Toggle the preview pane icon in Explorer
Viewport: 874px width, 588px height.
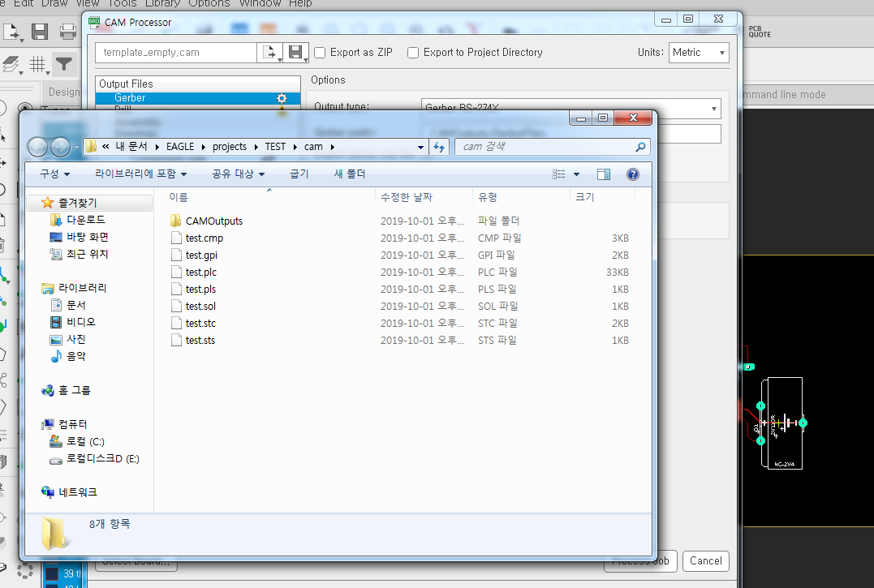[x=603, y=174]
